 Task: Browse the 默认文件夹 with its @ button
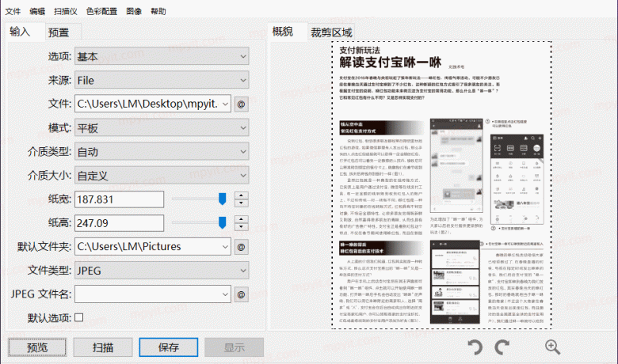[241, 247]
